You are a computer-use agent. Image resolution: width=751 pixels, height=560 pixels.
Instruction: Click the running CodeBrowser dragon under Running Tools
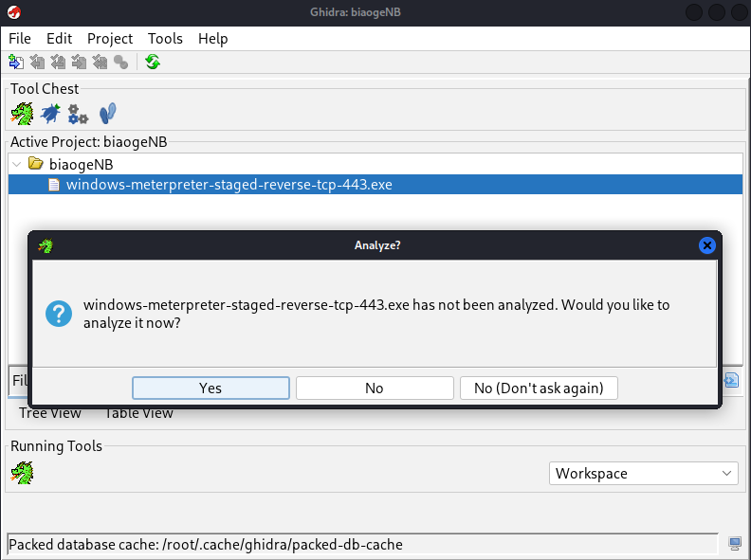tap(22, 473)
